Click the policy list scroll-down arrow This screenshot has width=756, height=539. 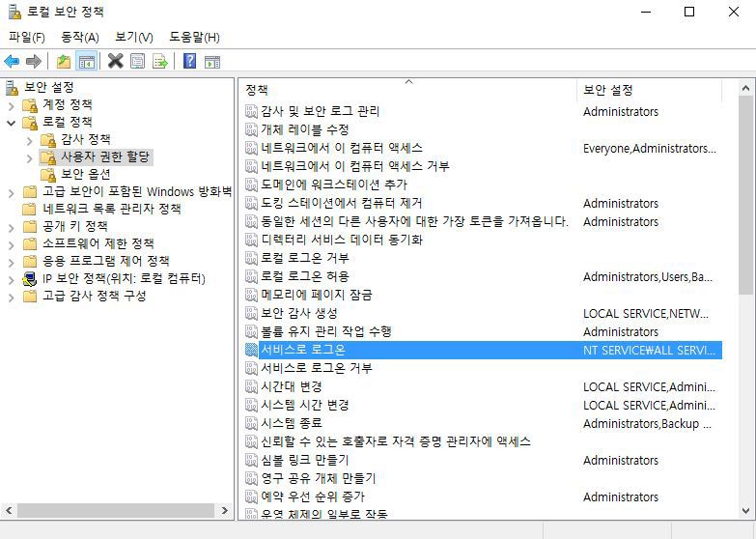pos(745,511)
